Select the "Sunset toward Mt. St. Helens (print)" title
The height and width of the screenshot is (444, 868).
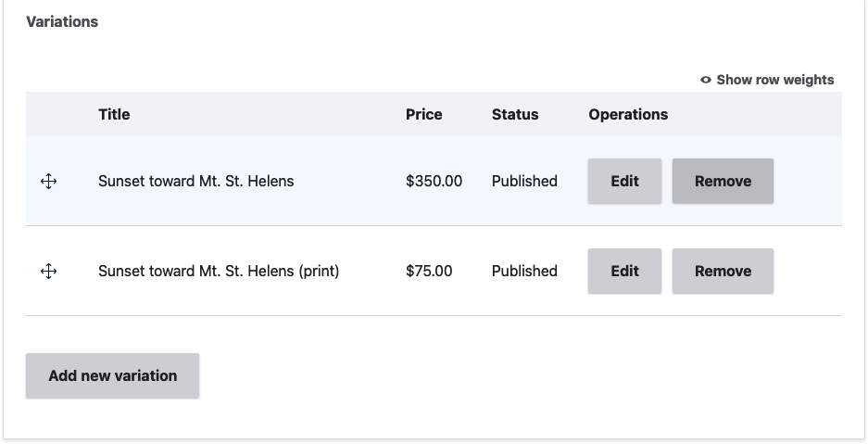219,271
